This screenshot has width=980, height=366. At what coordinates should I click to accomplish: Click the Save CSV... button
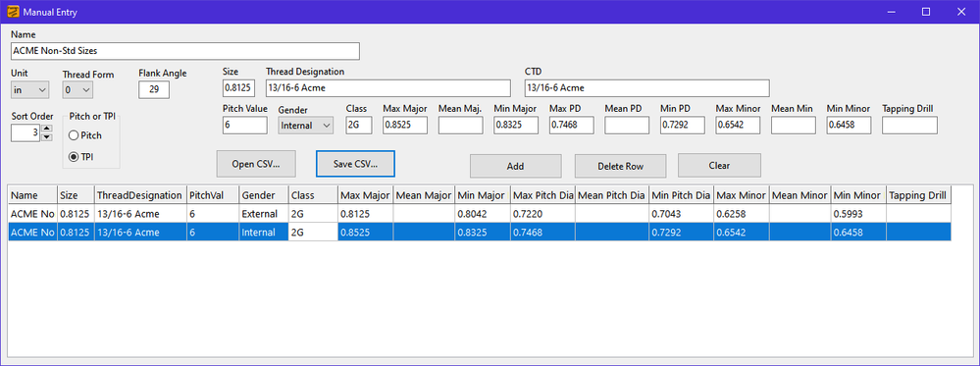pyautogui.click(x=355, y=164)
